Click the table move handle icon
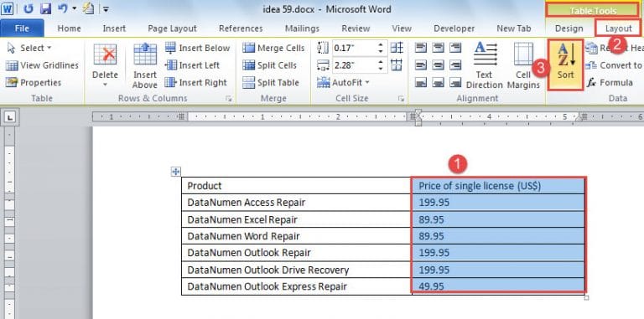Screen dimensions: 644x319 coord(176,172)
